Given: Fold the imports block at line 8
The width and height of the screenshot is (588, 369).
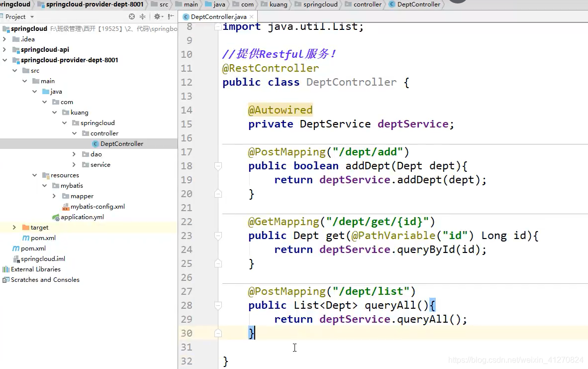Looking at the screenshot, I should [218, 27].
